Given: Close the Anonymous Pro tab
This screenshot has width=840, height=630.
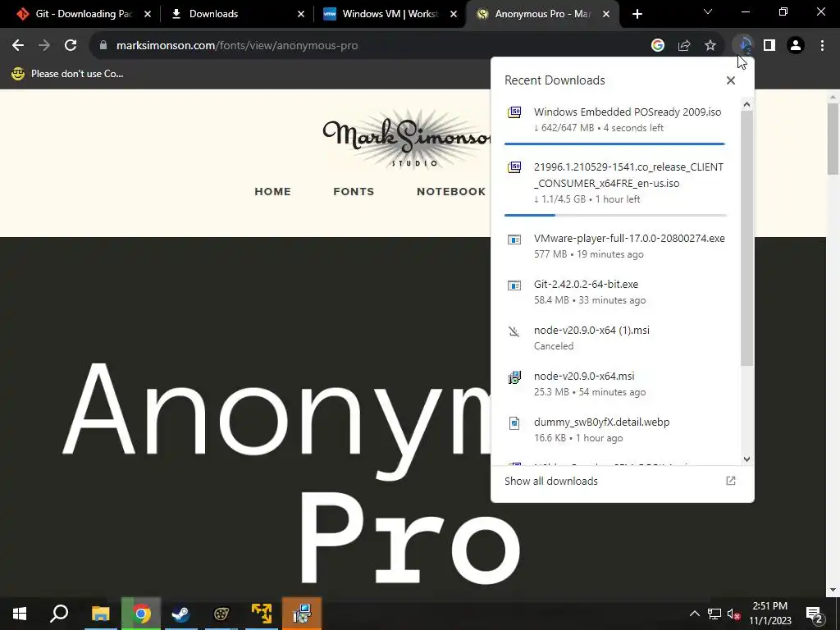Looking at the screenshot, I should pyautogui.click(x=606, y=14).
